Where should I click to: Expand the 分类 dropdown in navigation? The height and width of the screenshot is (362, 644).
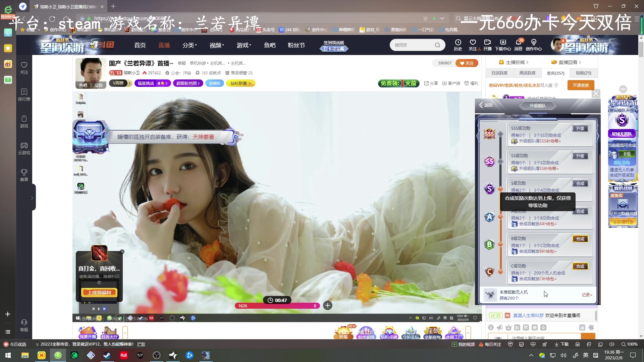point(190,45)
